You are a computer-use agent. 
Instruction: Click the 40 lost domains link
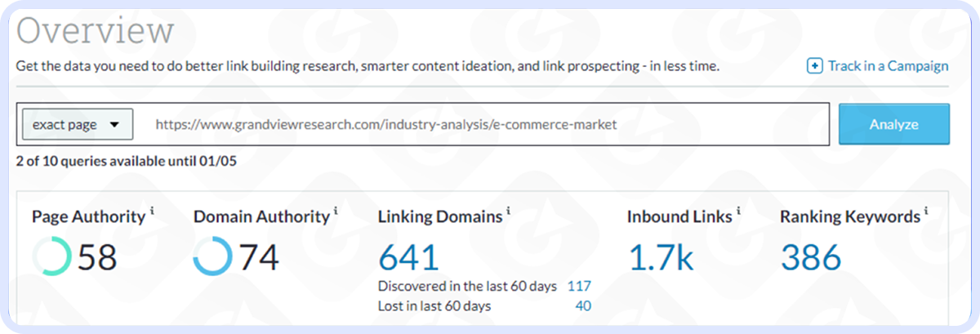pyautogui.click(x=582, y=306)
